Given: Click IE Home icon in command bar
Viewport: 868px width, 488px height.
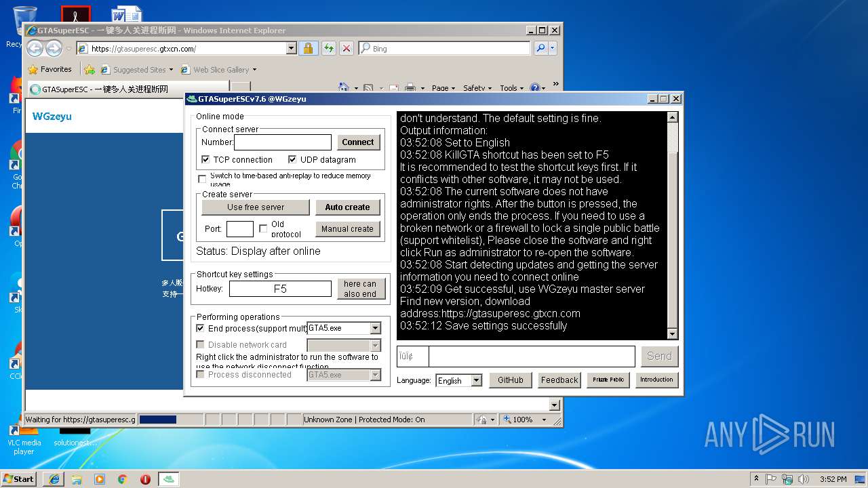Looking at the screenshot, I should click(x=343, y=87).
